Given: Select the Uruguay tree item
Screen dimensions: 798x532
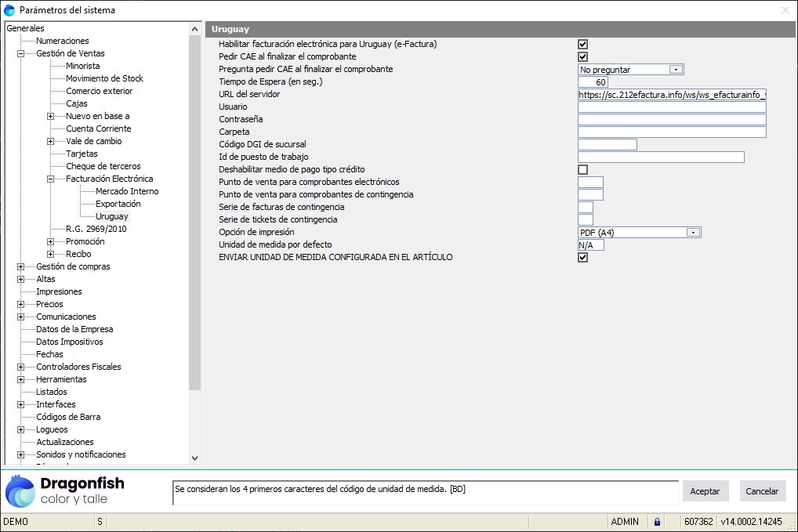Looking at the screenshot, I should 112,216.
